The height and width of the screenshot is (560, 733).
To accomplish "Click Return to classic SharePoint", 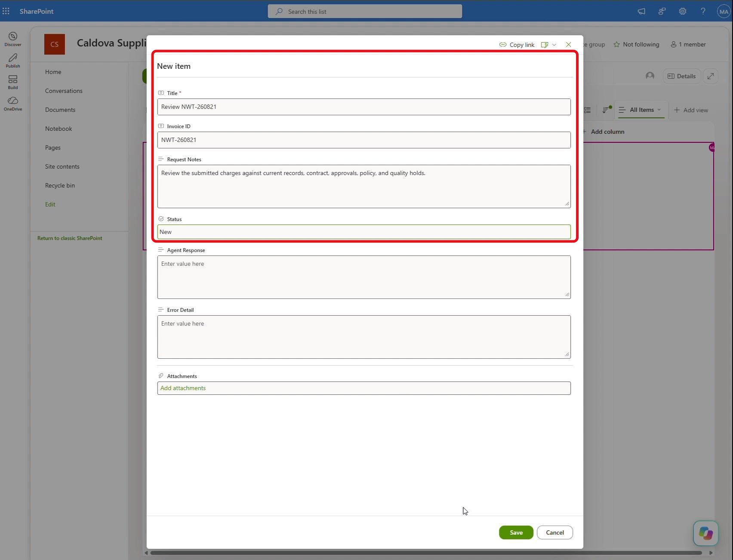I will click(x=70, y=238).
